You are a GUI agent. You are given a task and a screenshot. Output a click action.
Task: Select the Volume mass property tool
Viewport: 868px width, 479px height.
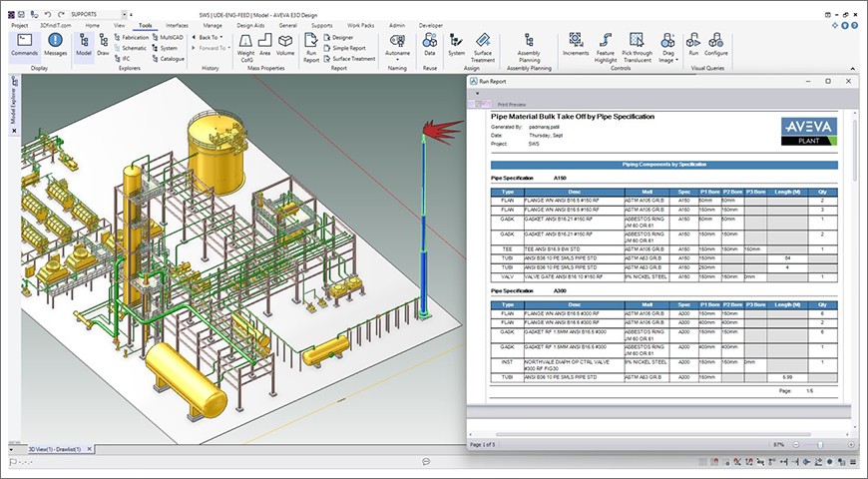pyautogui.click(x=285, y=45)
